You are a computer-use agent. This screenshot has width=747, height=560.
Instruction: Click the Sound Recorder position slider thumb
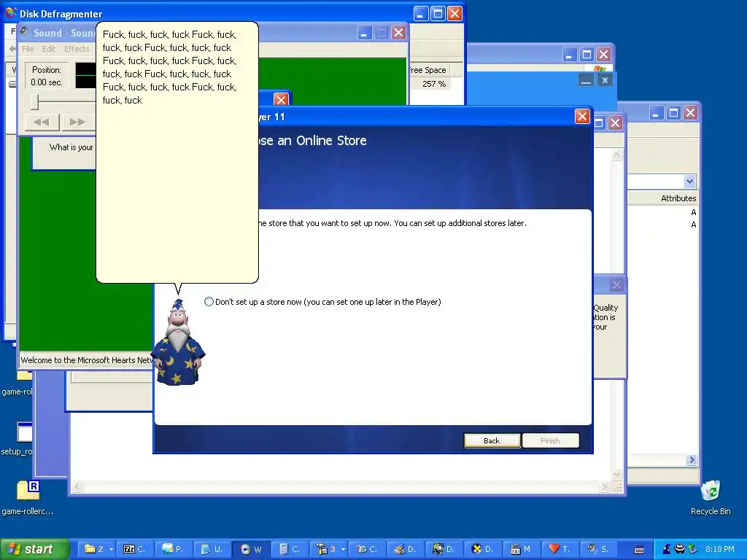point(34,101)
